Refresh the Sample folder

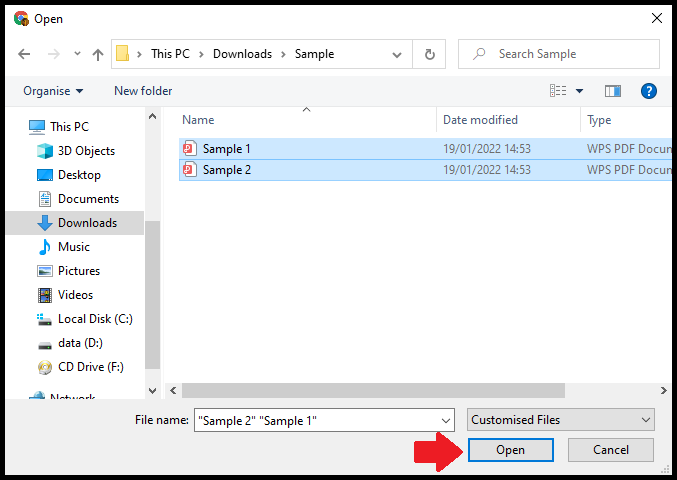(429, 54)
